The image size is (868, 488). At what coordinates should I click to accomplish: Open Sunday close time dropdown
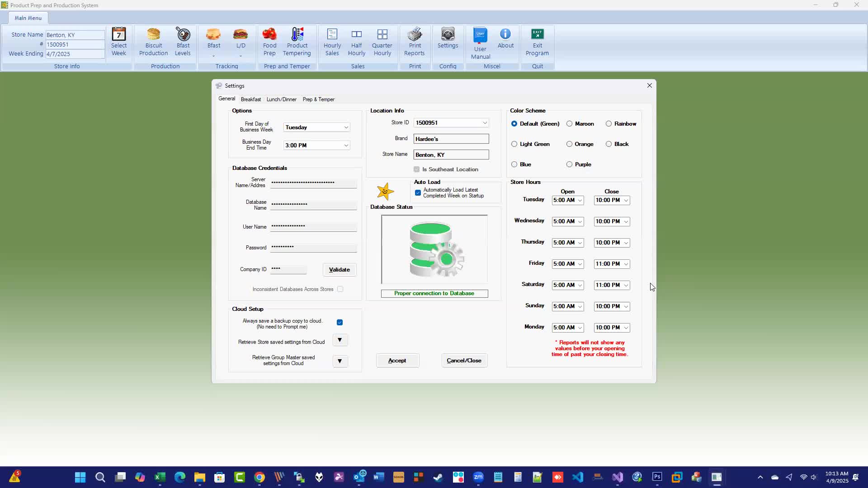click(x=612, y=306)
